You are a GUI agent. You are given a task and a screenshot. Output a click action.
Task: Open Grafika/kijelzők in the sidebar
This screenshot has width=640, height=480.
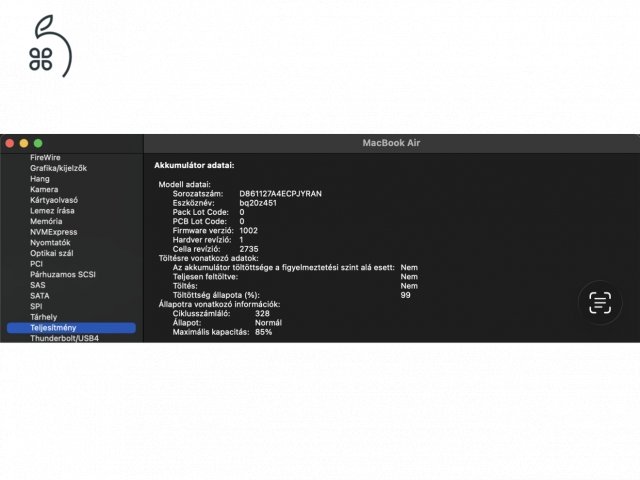pos(58,168)
